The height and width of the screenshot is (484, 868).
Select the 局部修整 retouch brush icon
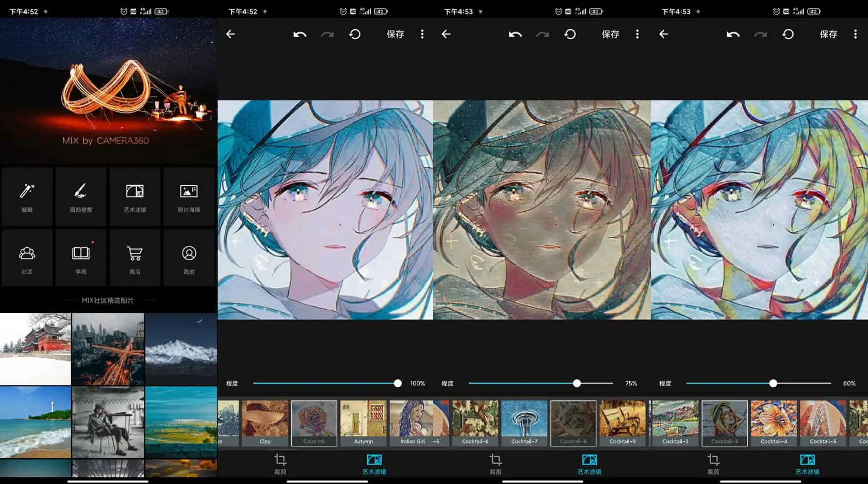click(x=81, y=197)
